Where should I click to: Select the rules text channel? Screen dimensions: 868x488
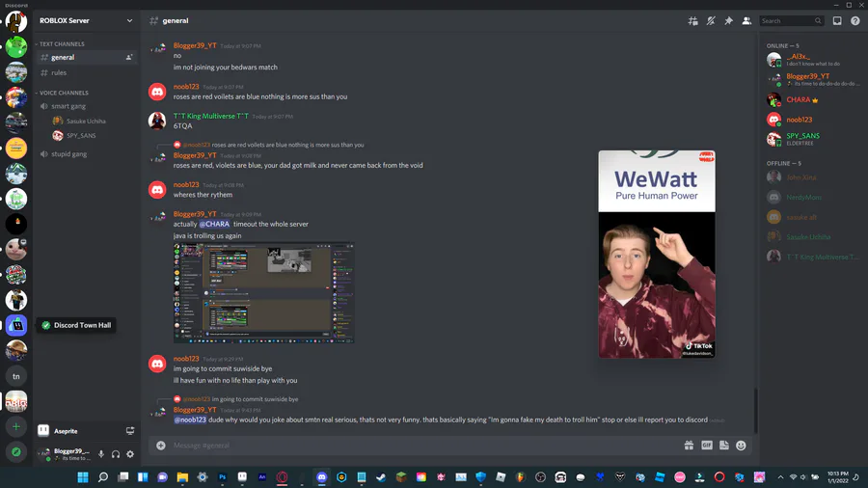tap(86, 72)
